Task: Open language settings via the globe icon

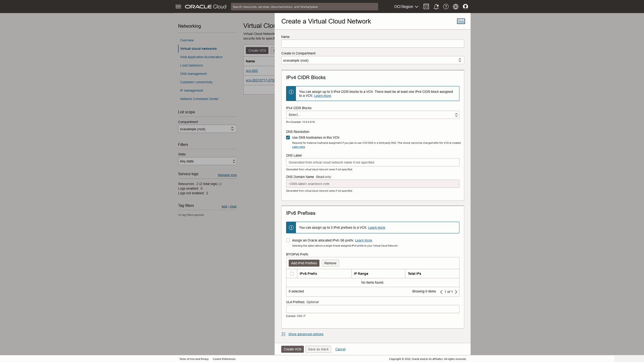Action: pyautogui.click(x=455, y=6)
